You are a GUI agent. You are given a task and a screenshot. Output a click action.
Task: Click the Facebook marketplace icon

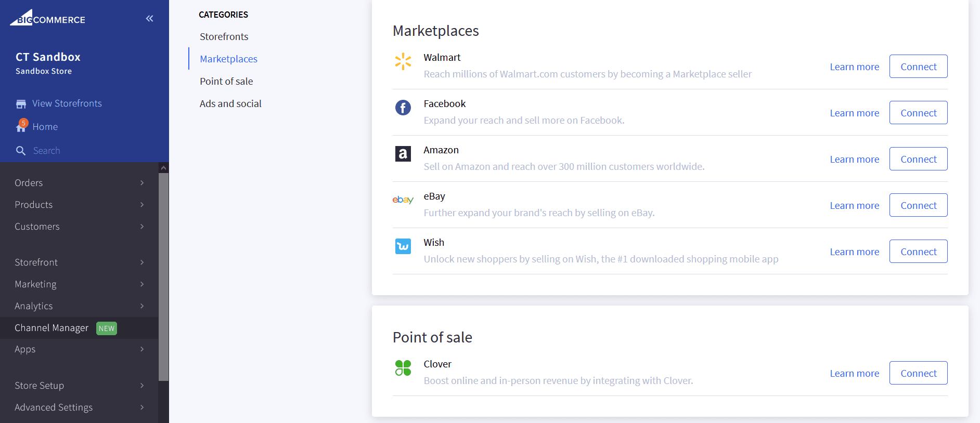pos(403,108)
